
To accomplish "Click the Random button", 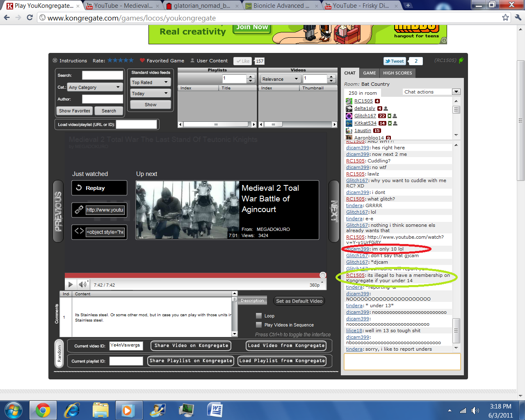I will tap(59, 353).
